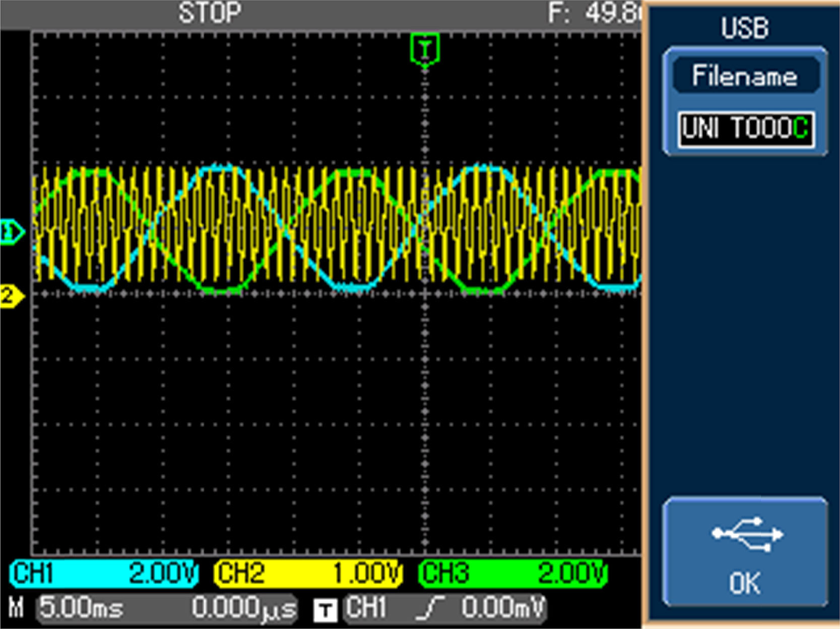Select the yellow channel 2 ground marker
840x629 pixels.
11,296
